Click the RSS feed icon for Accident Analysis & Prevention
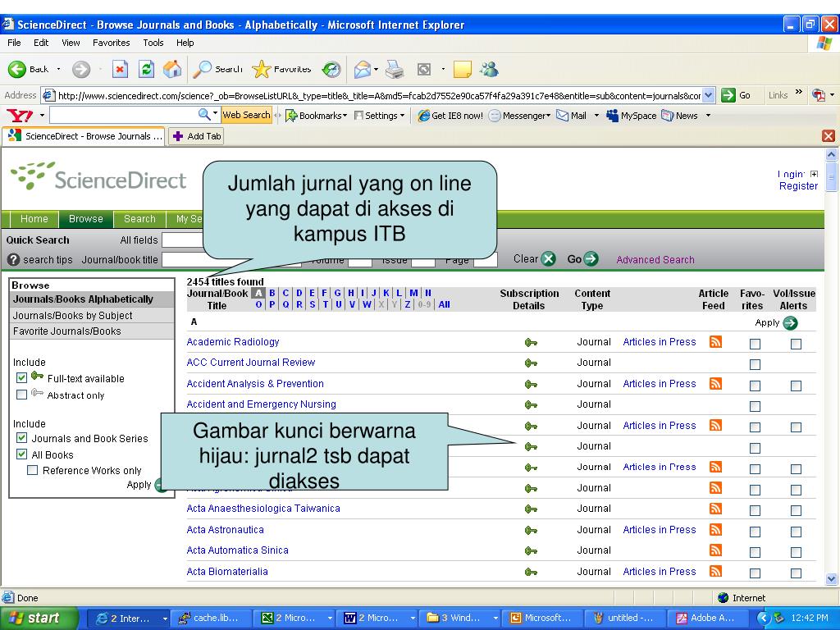 point(715,384)
